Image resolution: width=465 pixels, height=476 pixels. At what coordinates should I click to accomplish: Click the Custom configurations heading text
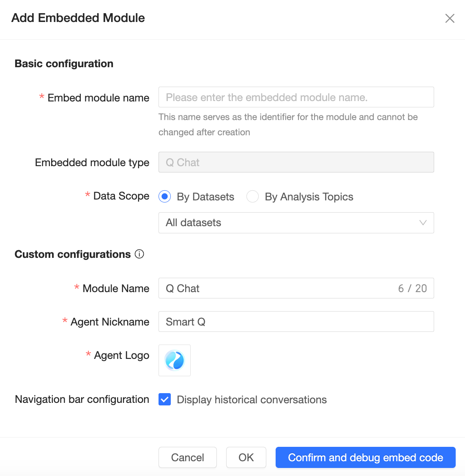[73, 254]
